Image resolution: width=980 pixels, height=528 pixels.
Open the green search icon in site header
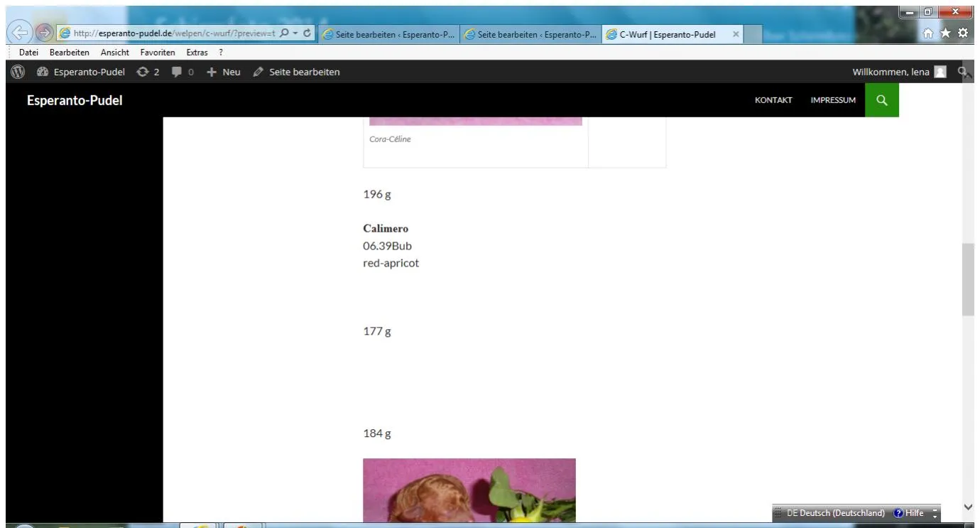click(x=882, y=100)
